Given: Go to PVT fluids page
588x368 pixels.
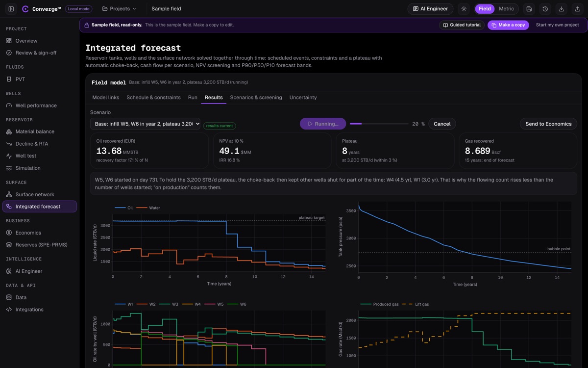Looking at the screenshot, I should click(39, 79).
